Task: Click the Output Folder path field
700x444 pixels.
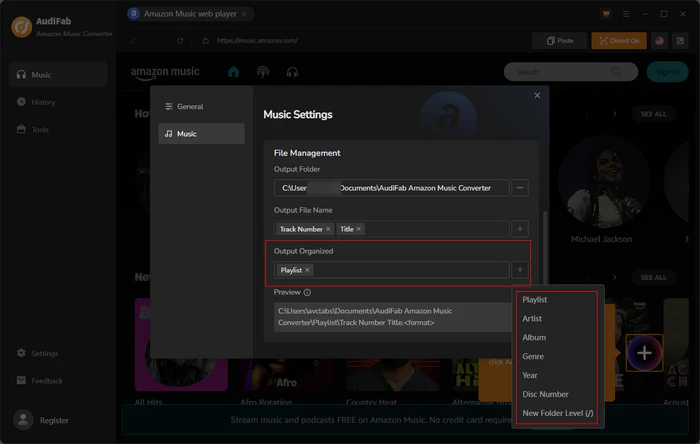Action: [392, 188]
